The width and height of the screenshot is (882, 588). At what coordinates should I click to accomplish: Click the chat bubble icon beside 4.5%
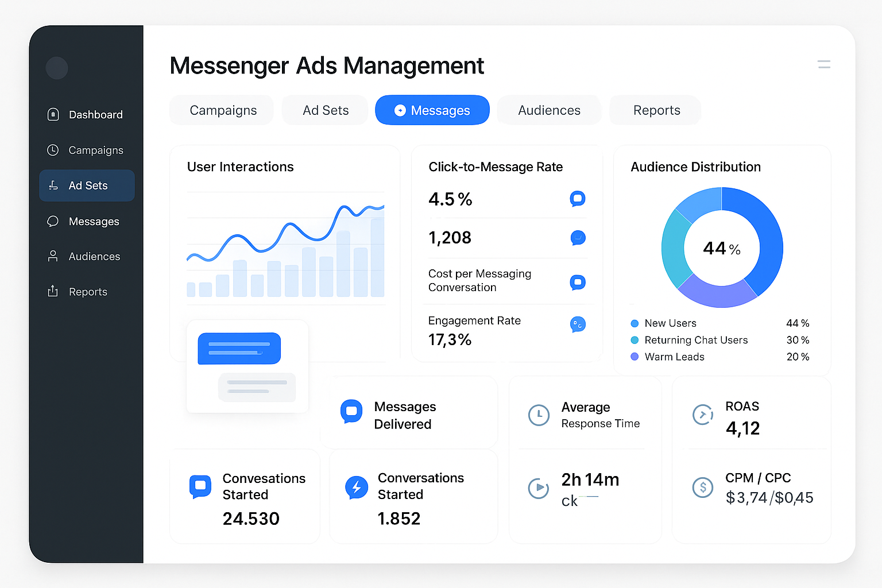(x=578, y=199)
